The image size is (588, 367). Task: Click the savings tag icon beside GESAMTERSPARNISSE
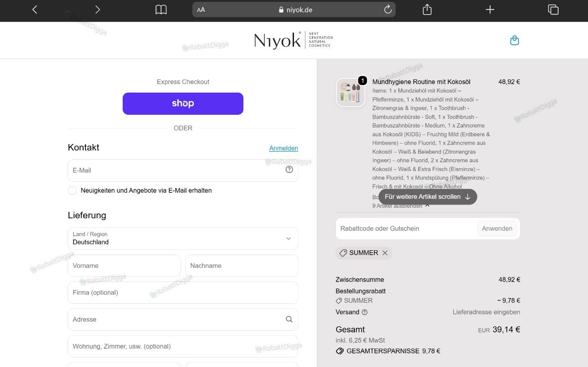340,351
